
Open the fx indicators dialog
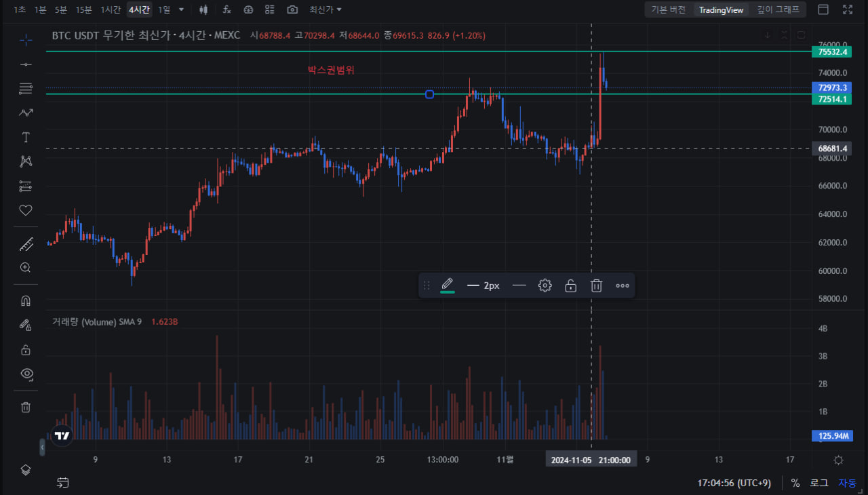[x=226, y=9]
